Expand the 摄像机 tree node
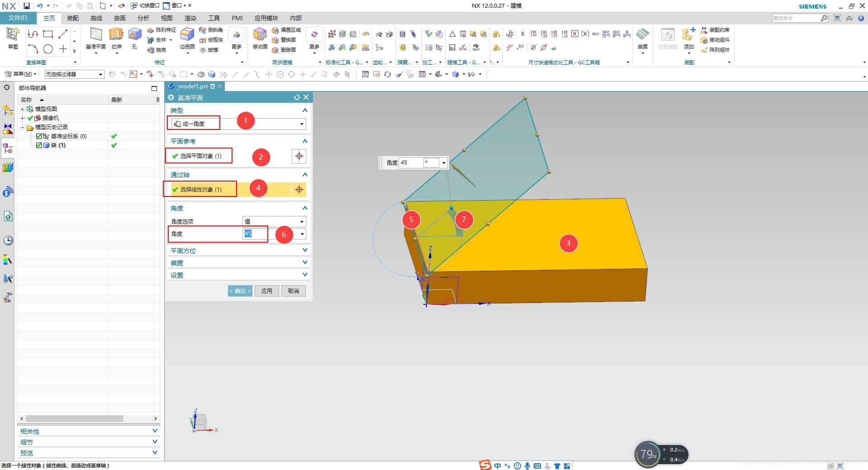 click(x=22, y=118)
